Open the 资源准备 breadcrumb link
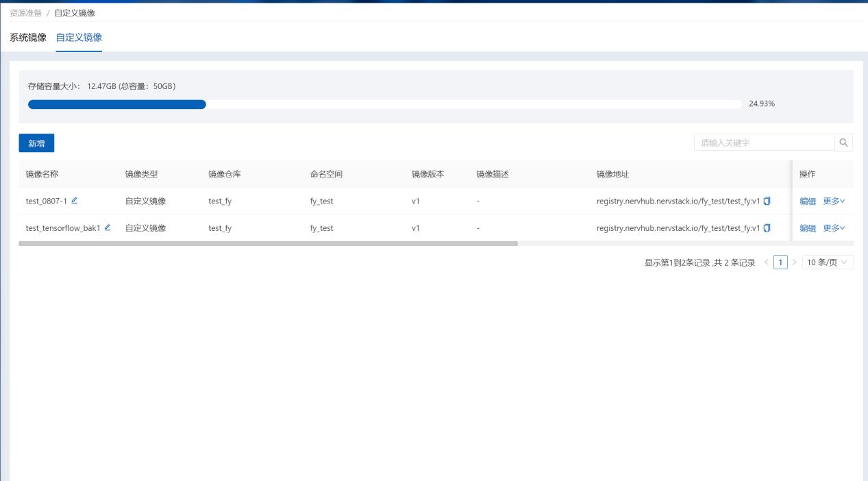This screenshot has width=868, height=481. (x=25, y=13)
